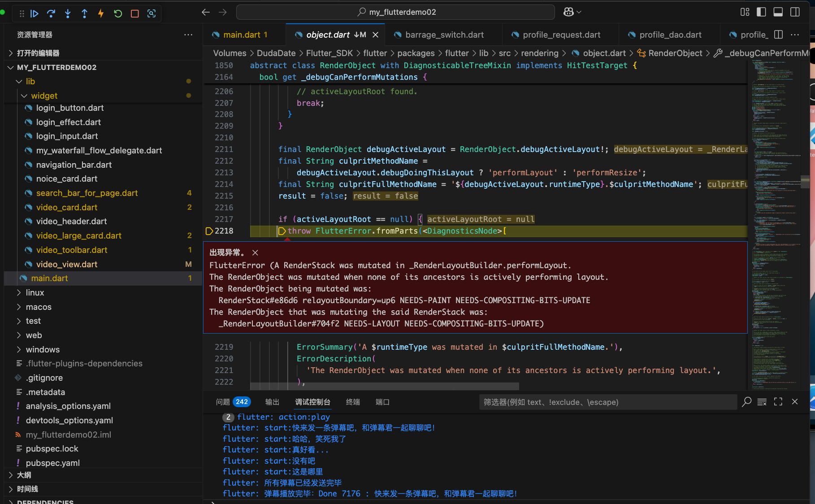This screenshot has height=504, width=815.
Task: Switch to profile_dao.dart tab
Action: [670, 35]
